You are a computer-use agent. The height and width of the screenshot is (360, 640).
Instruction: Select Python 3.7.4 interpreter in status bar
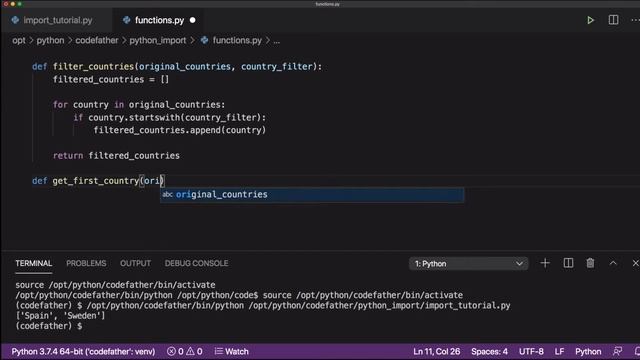coord(83,351)
